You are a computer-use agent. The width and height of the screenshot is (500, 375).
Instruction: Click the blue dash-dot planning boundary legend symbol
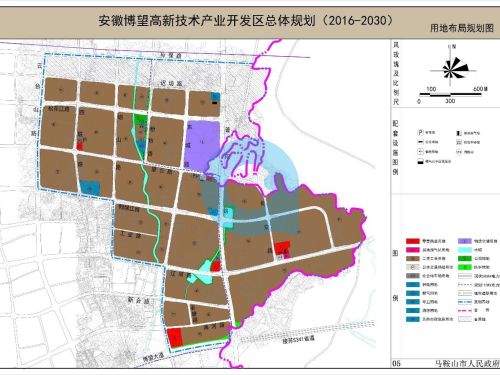coord(465,302)
